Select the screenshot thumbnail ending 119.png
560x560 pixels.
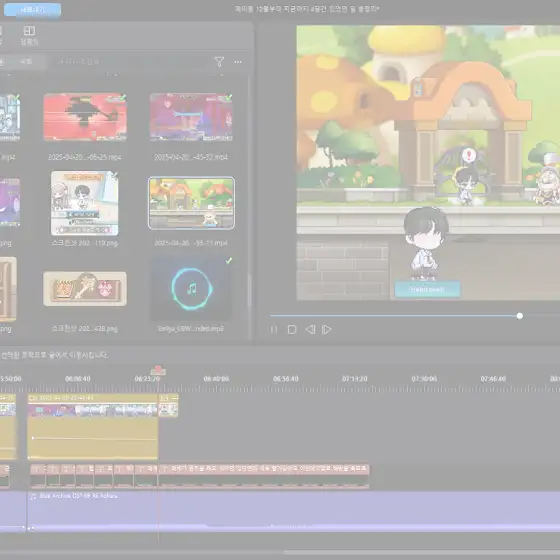pos(85,203)
